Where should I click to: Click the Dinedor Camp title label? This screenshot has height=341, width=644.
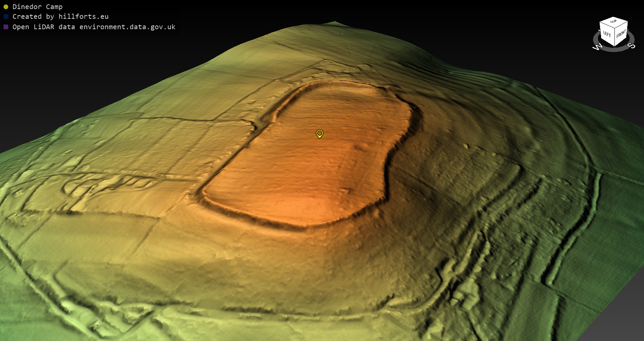(37, 7)
